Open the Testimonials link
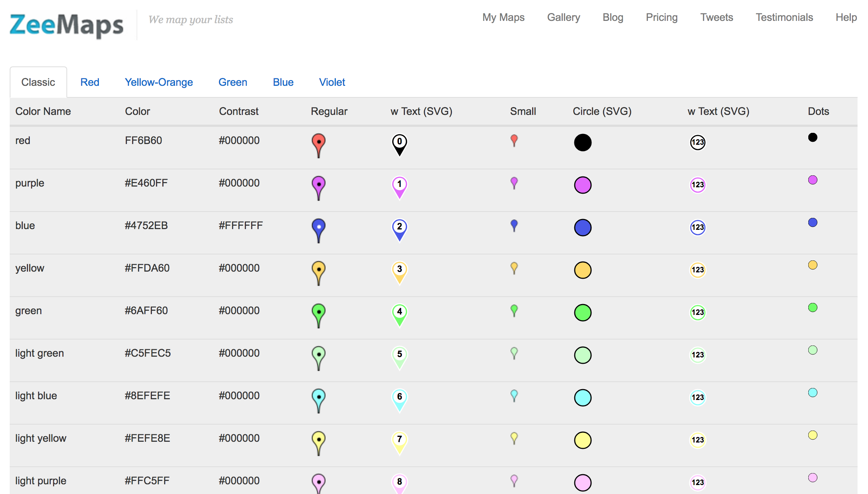Viewport: 868px width, 494px height. pyautogui.click(x=784, y=17)
